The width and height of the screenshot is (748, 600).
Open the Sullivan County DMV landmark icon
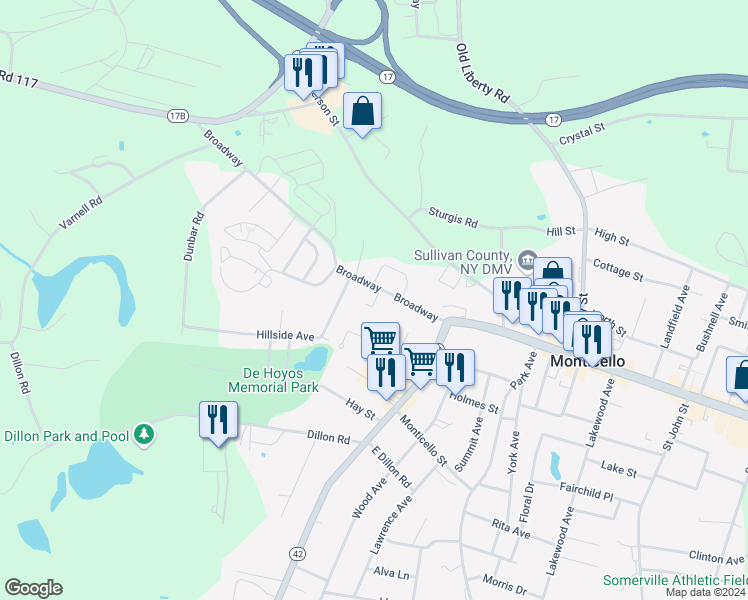[527, 260]
